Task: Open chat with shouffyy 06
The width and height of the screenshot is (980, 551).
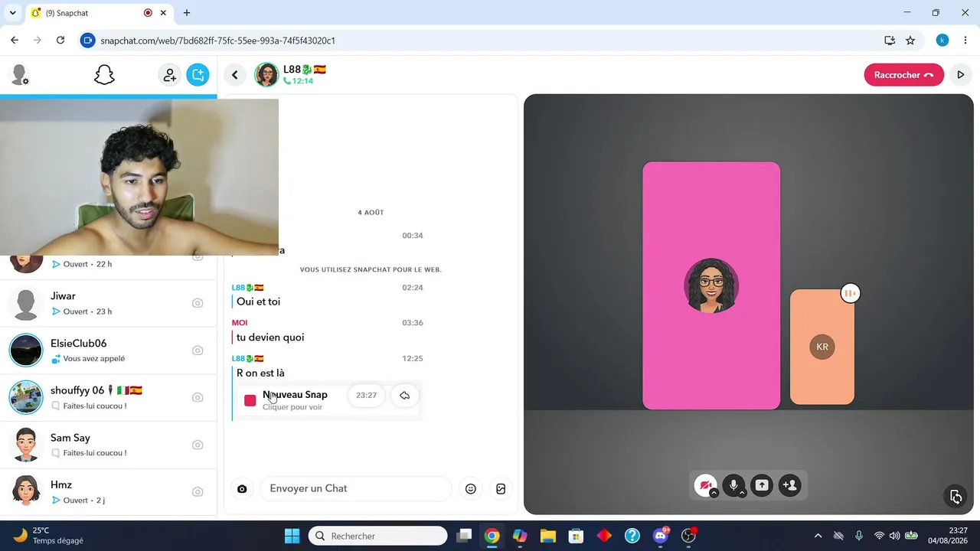Action: [109, 397]
